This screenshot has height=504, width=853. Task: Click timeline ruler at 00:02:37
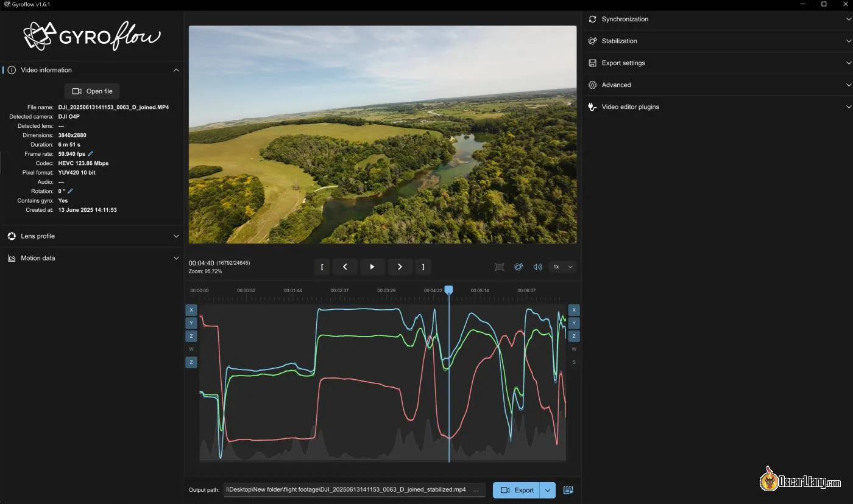(339, 291)
